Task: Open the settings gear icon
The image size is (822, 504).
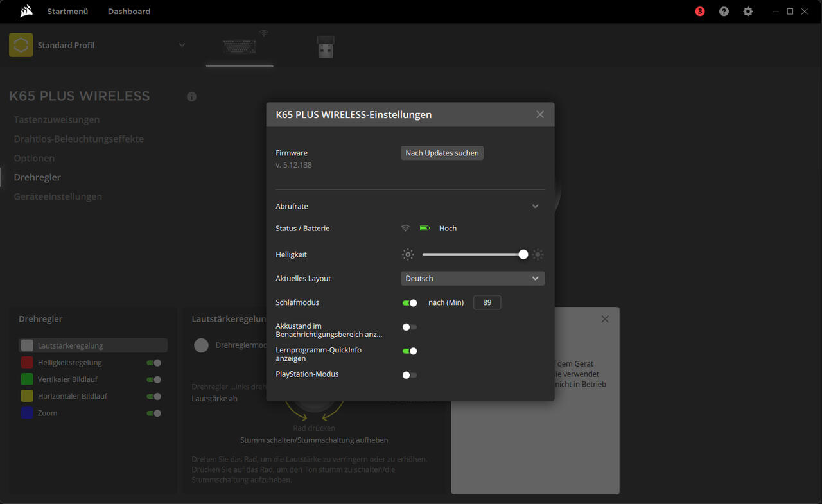Action: [x=748, y=12]
